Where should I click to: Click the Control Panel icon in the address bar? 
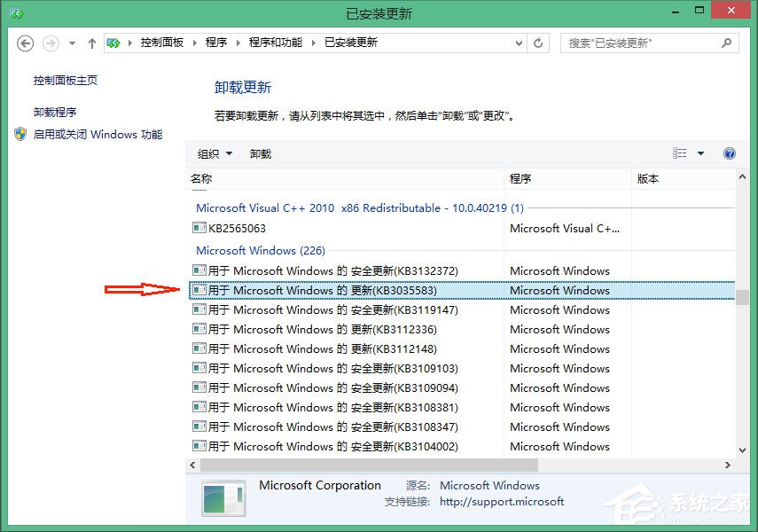(113, 43)
